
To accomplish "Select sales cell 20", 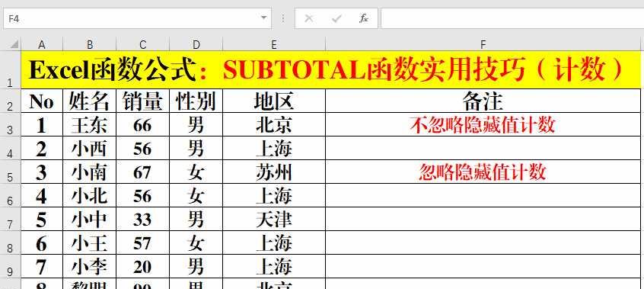I will 143,267.
